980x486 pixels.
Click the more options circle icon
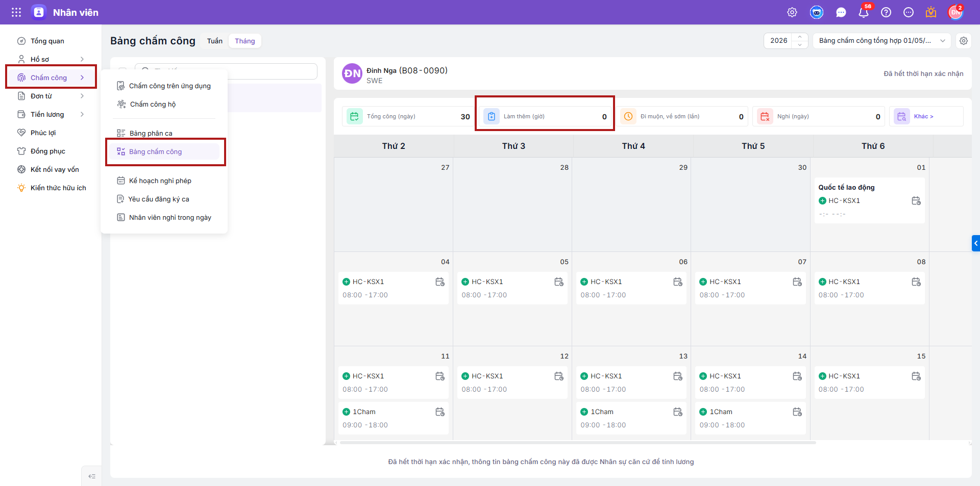coord(909,12)
